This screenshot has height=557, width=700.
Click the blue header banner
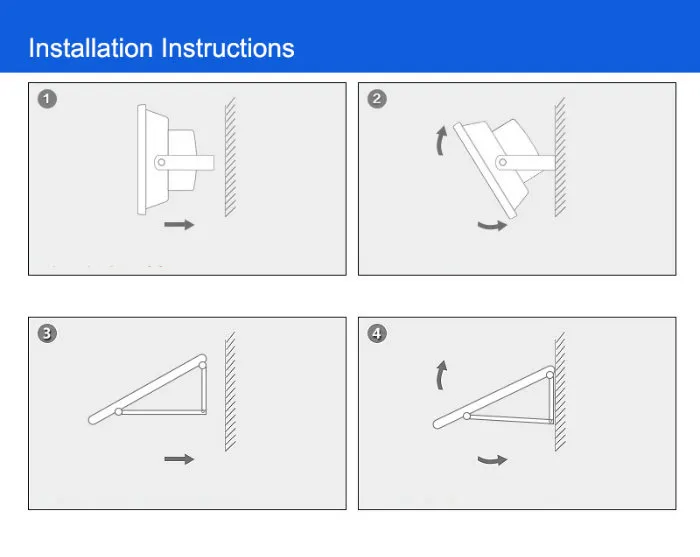(350, 36)
